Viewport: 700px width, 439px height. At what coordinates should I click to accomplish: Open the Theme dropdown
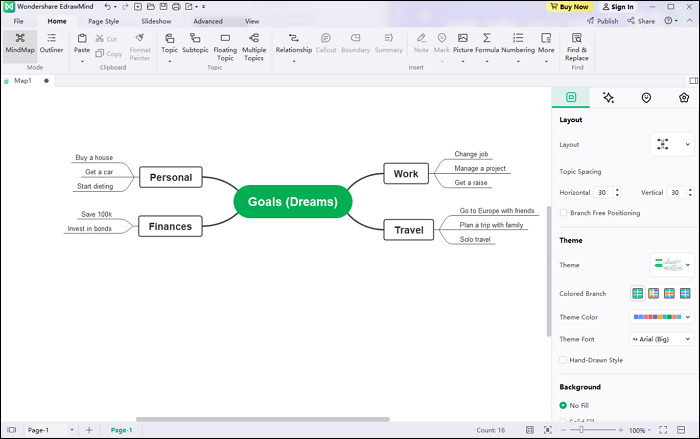672,265
